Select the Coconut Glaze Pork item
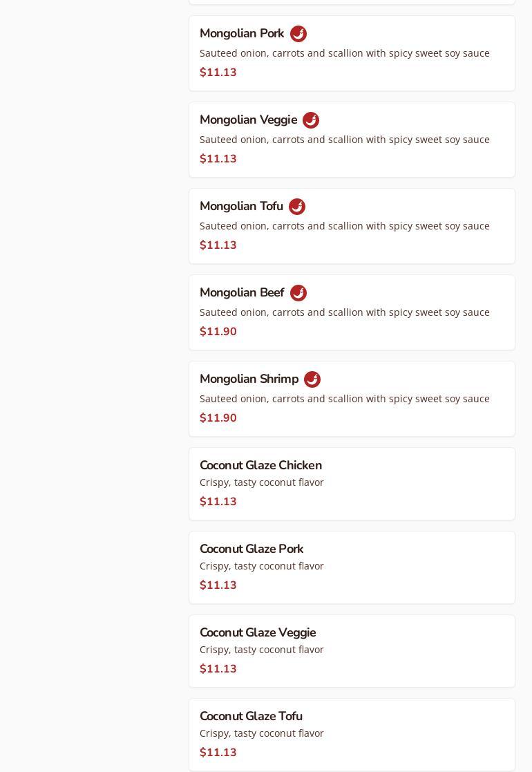The width and height of the screenshot is (532, 772). click(251, 549)
